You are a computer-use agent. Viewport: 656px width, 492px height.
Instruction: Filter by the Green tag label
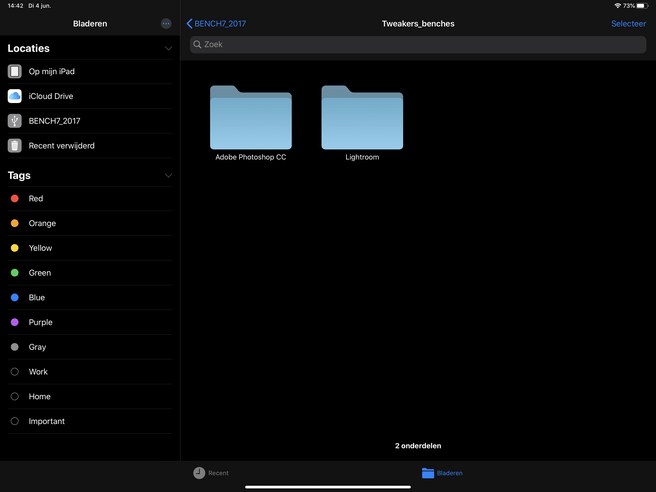point(40,273)
